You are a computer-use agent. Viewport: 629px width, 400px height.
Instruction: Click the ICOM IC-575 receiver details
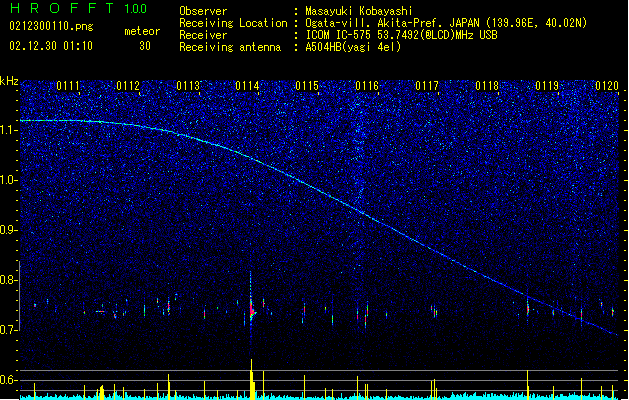click(x=401, y=35)
